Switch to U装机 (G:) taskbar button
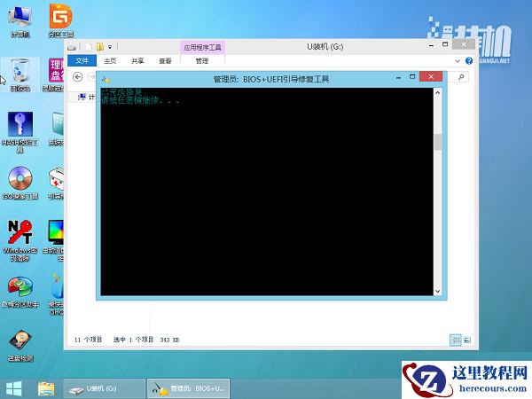 pyautogui.click(x=103, y=389)
